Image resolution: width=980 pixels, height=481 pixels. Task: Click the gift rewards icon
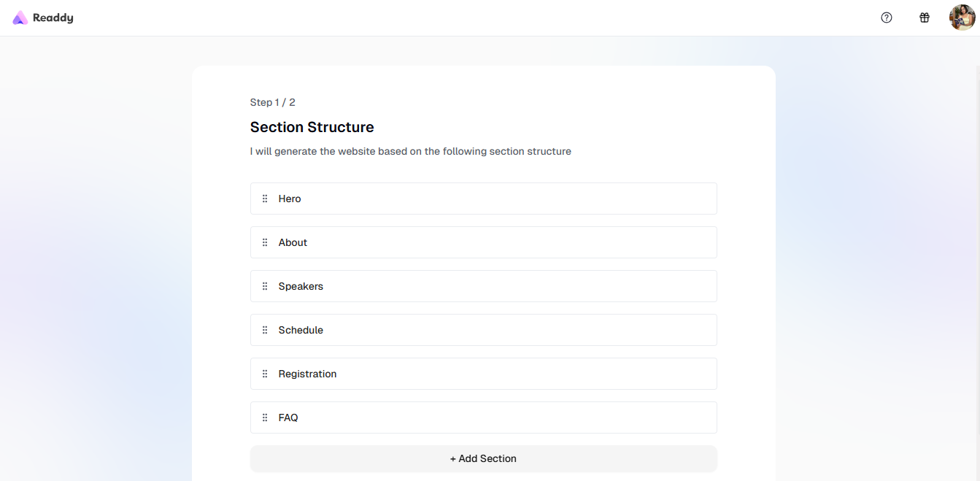tap(925, 18)
